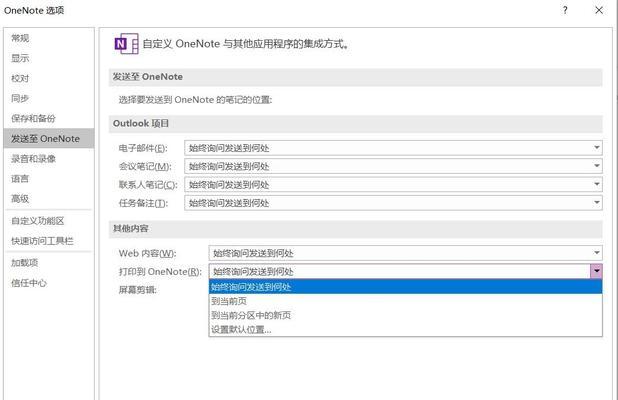Expand the 电子邮件 dropdown arrow
This screenshot has height=400, width=618.
pyautogui.click(x=597, y=148)
